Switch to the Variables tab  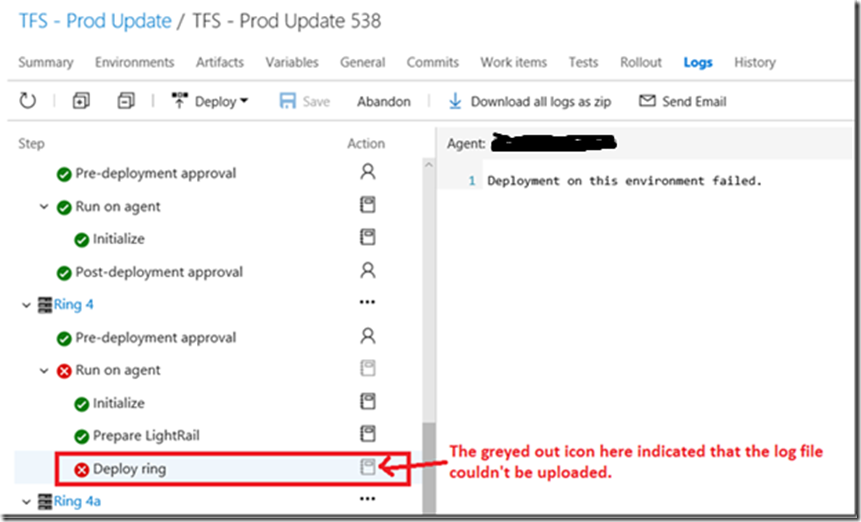tap(292, 63)
